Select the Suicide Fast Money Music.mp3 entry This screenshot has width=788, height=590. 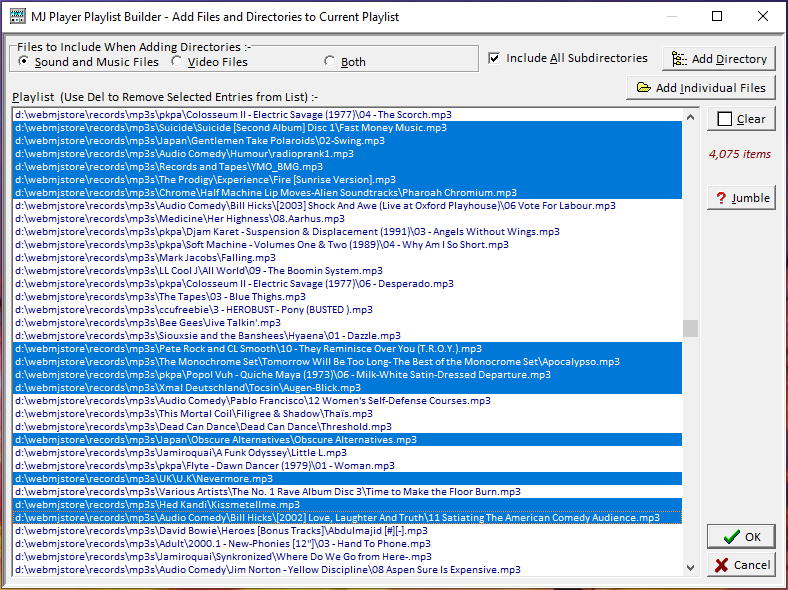347,128
